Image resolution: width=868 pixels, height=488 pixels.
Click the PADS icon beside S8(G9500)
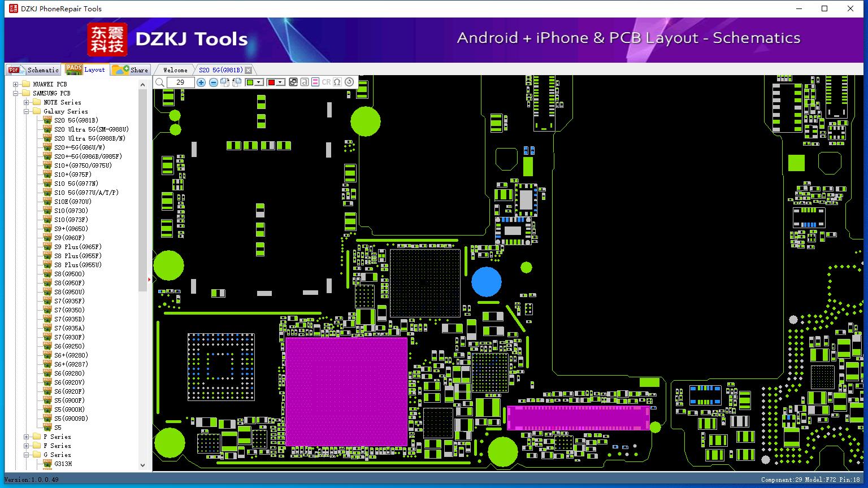coord(47,274)
